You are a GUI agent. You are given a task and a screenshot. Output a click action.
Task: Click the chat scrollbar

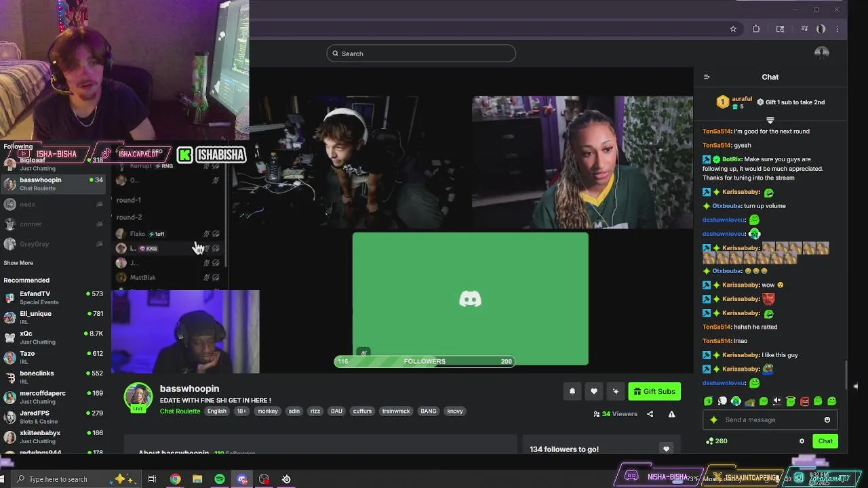pos(846,376)
